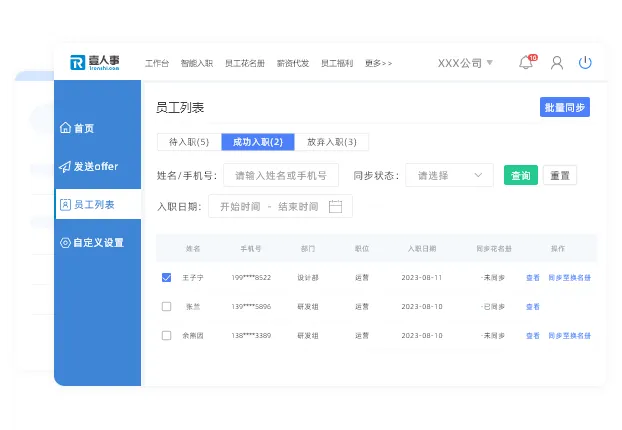
Task: Select 发送offer in the sidebar
Action: [x=98, y=167]
